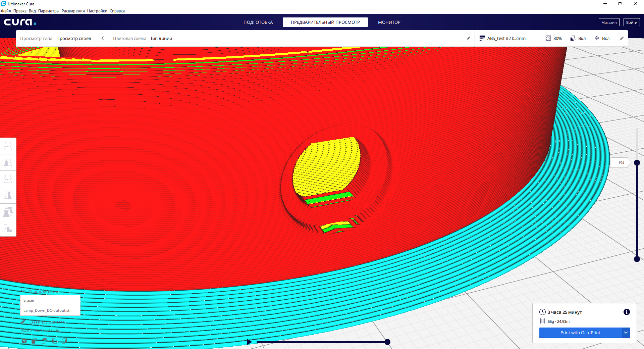
Task: Click the print info icon beside time estimate
Action: (x=626, y=312)
